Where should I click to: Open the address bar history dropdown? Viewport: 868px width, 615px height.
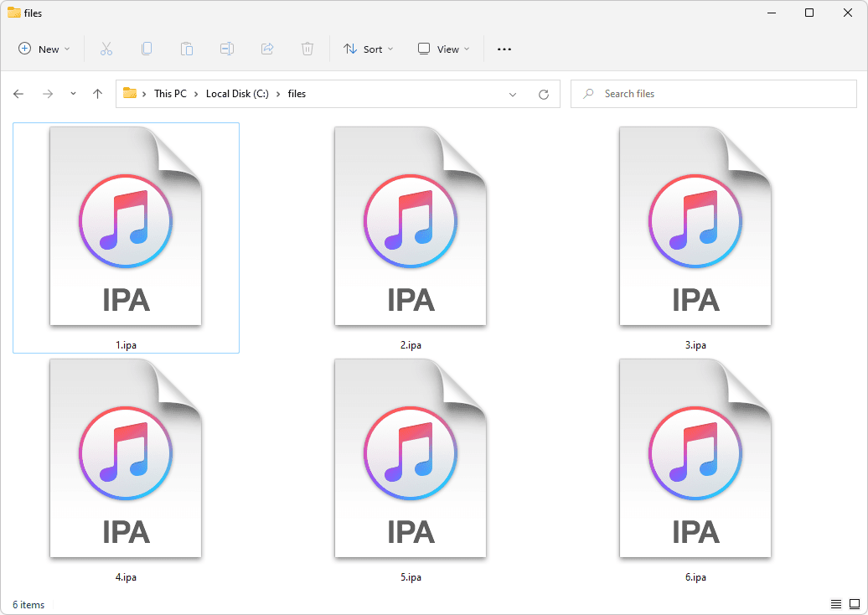click(513, 94)
